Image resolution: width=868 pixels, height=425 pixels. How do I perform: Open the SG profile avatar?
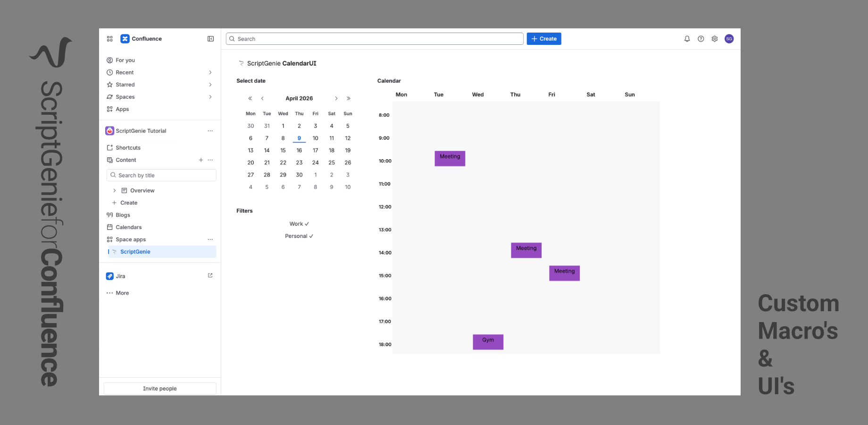point(729,39)
